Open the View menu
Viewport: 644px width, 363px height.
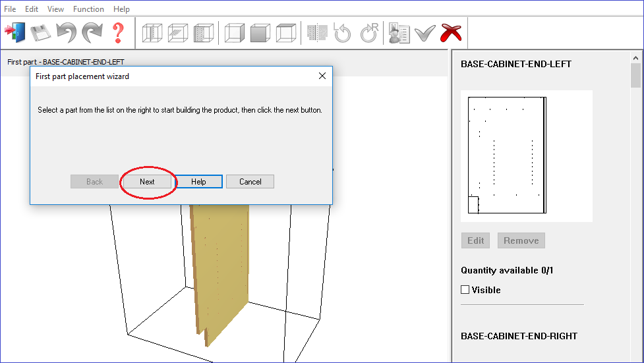click(55, 9)
